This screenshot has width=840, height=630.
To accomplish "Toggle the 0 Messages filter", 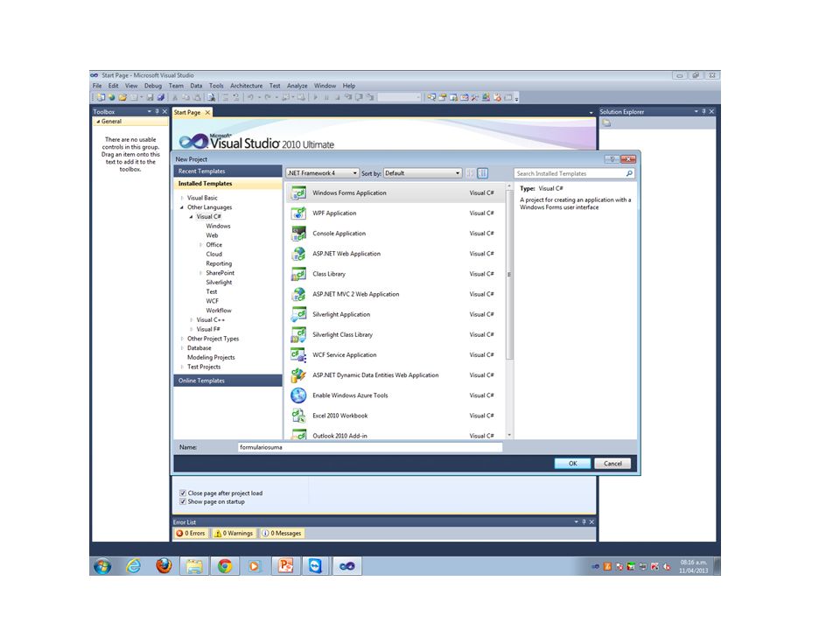I will pos(282,534).
